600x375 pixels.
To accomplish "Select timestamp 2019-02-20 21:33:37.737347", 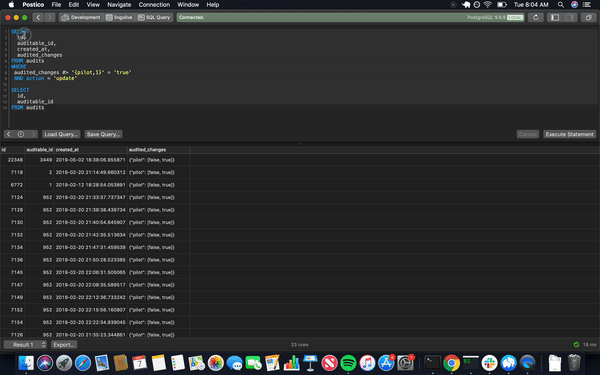I will tap(91, 197).
